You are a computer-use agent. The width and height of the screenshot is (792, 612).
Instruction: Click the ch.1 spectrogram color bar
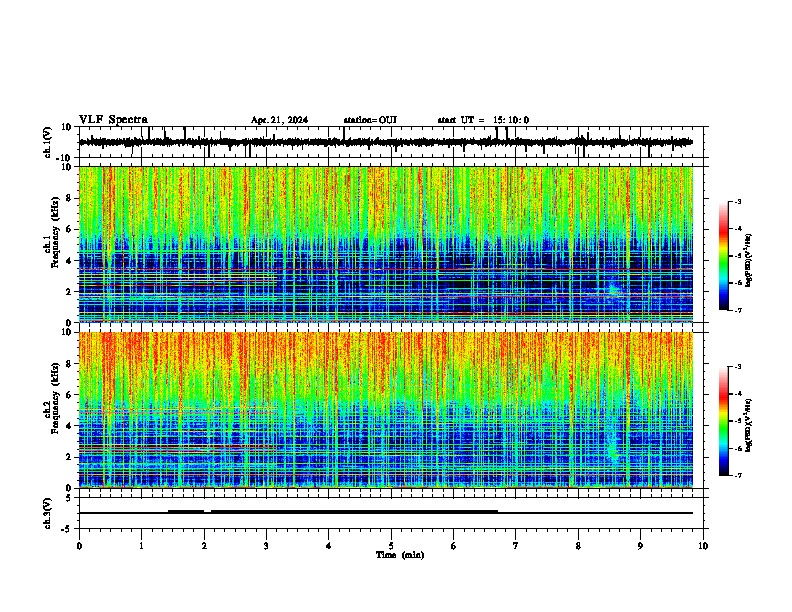click(x=724, y=256)
